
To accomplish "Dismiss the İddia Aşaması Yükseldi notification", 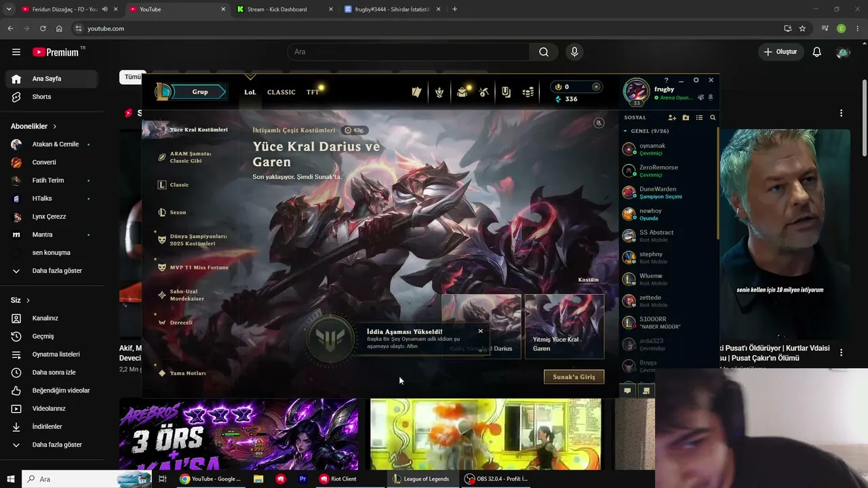I will point(480,331).
